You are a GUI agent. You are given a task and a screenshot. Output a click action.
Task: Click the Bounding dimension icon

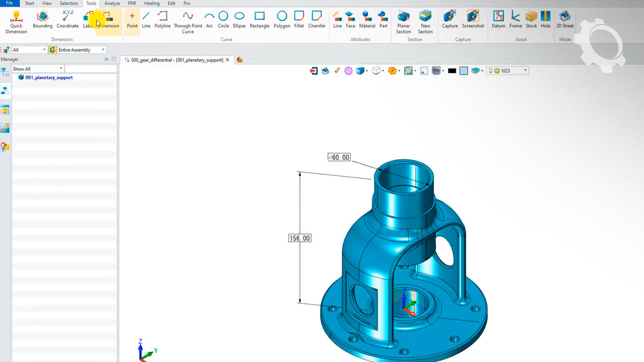click(x=42, y=20)
